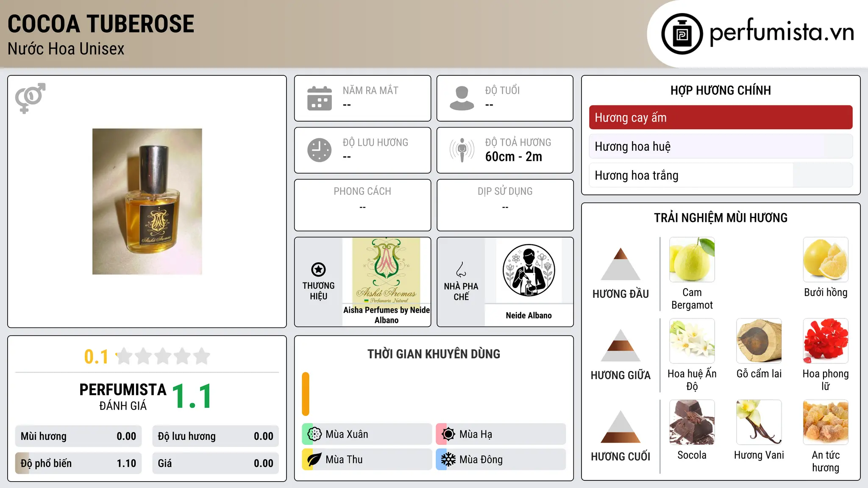Open the Aisha Perfumes brand logo image
Viewport: 868px width, 488px height.
[386, 271]
